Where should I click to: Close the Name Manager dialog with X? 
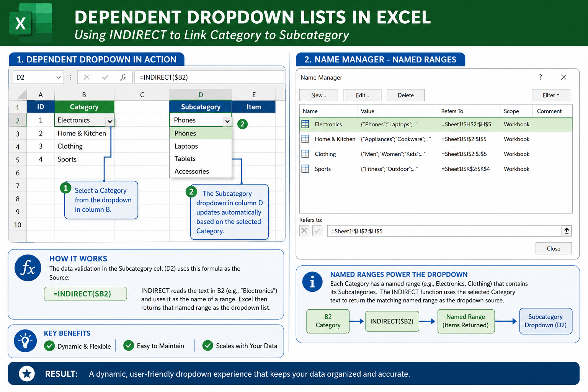pyautogui.click(x=563, y=77)
